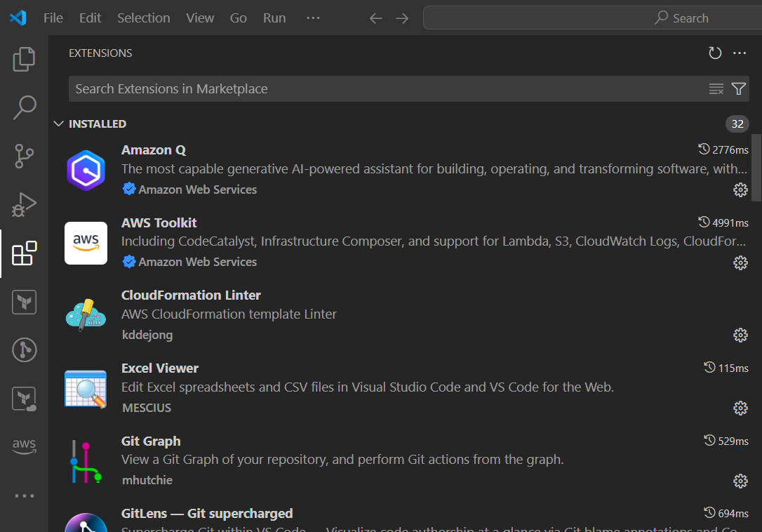
Task: Open the View menu
Action: click(x=200, y=18)
